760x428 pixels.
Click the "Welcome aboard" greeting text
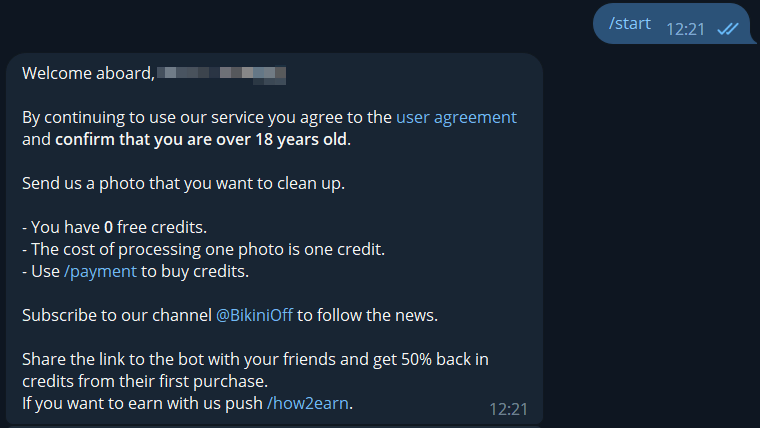click(88, 73)
